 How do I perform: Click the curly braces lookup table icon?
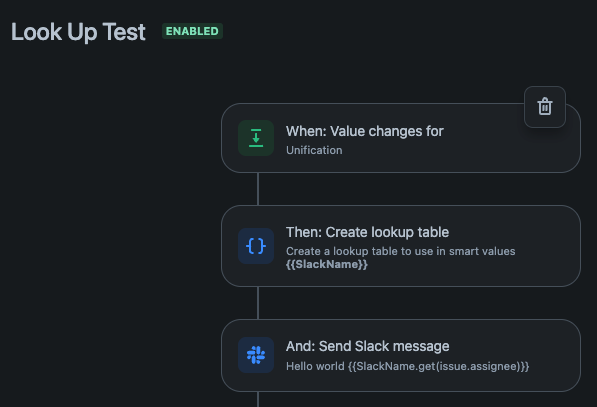(x=256, y=246)
